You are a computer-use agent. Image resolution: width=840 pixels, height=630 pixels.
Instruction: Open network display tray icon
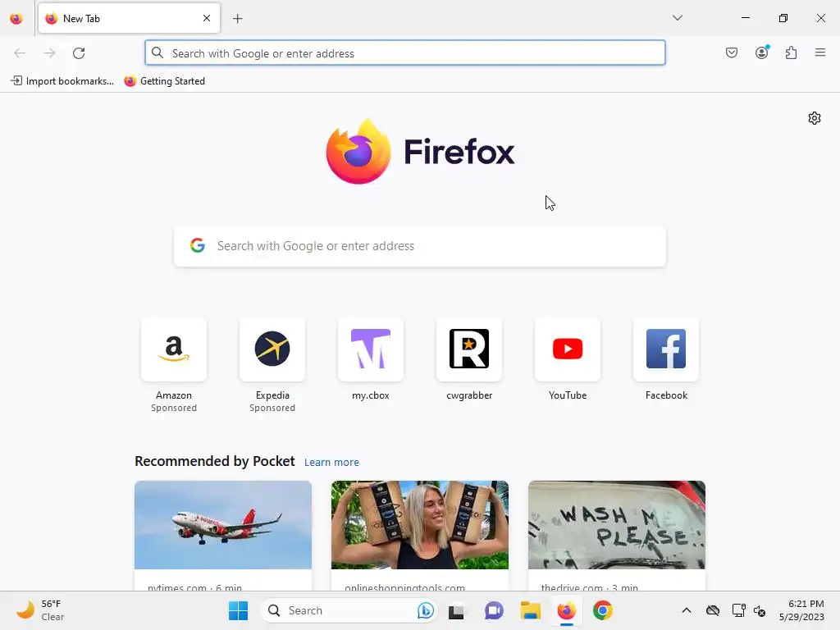(x=739, y=610)
